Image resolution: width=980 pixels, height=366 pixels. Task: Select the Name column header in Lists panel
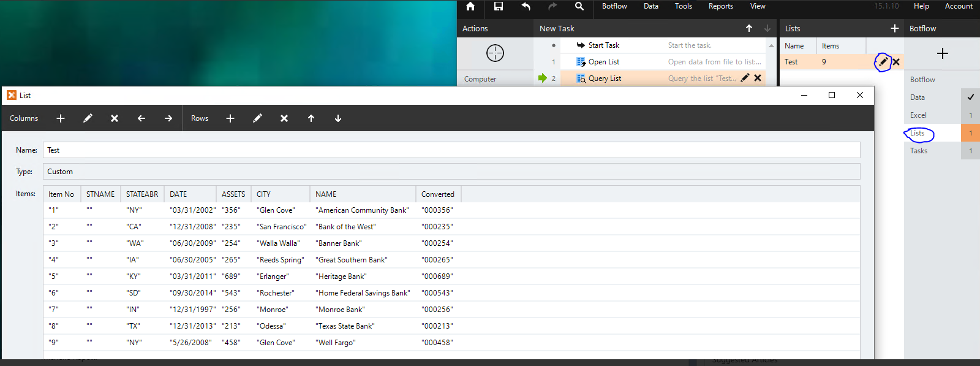tap(797, 46)
